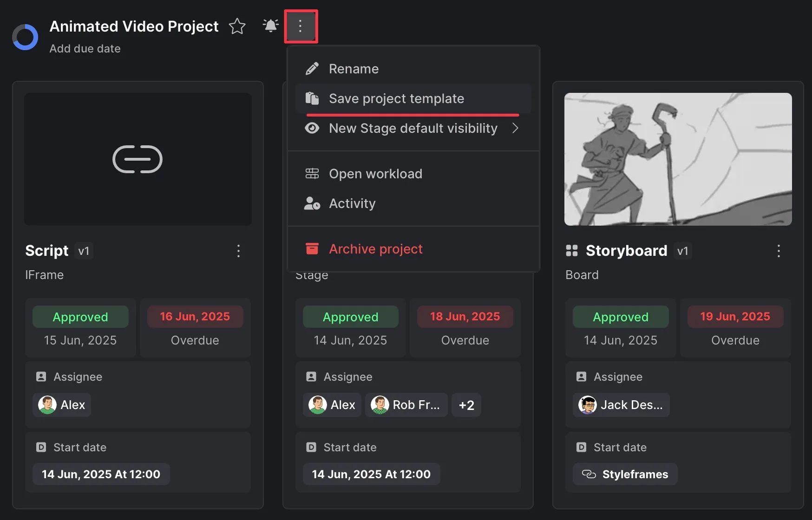The width and height of the screenshot is (812, 520).
Task: Click the Archive project trash icon
Action: point(312,248)
